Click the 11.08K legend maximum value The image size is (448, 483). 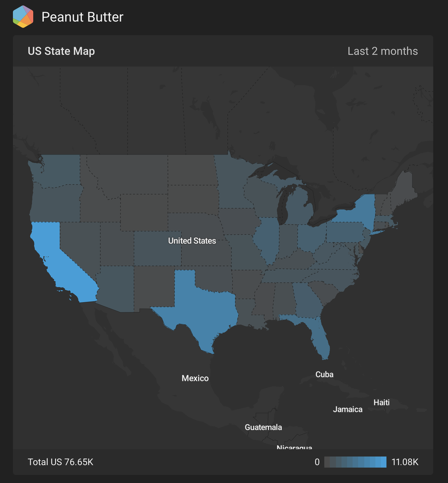(x=405, y=462)
